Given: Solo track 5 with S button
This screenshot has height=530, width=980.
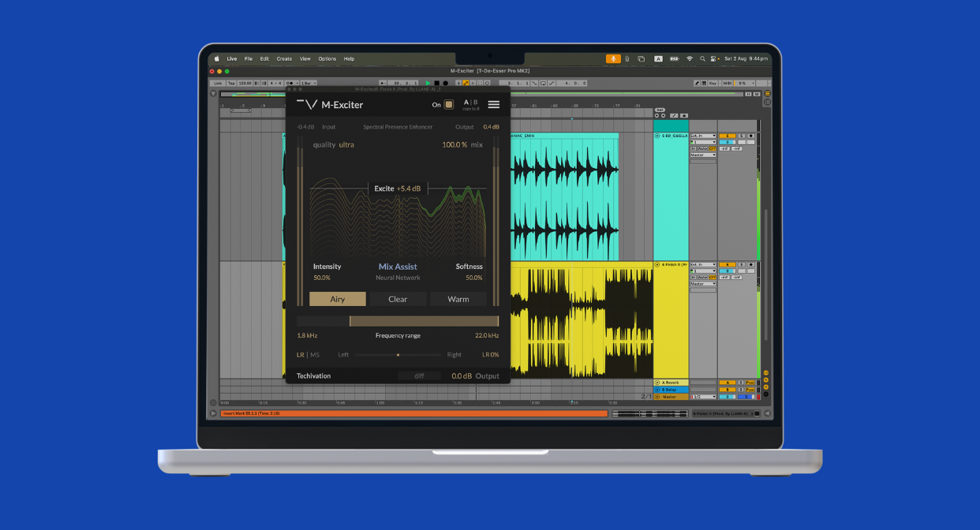Looking at the screenshot, I should tap(740, 136).
